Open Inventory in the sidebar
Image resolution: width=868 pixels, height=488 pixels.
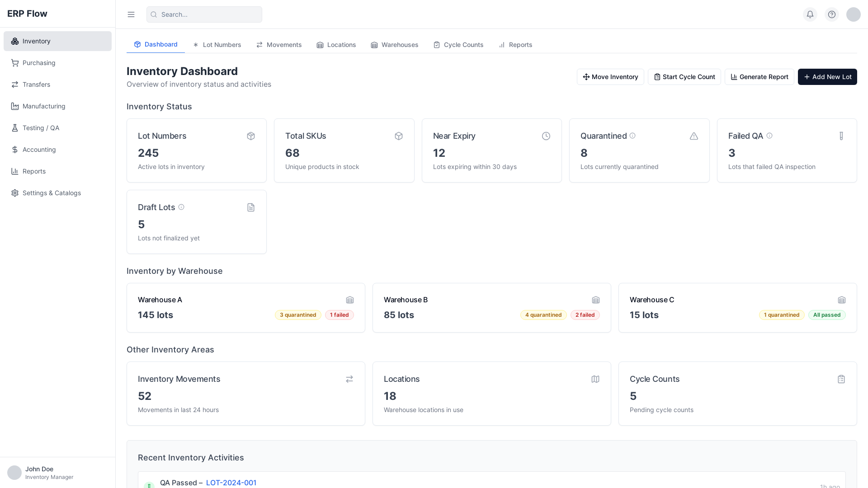[57, 41]
